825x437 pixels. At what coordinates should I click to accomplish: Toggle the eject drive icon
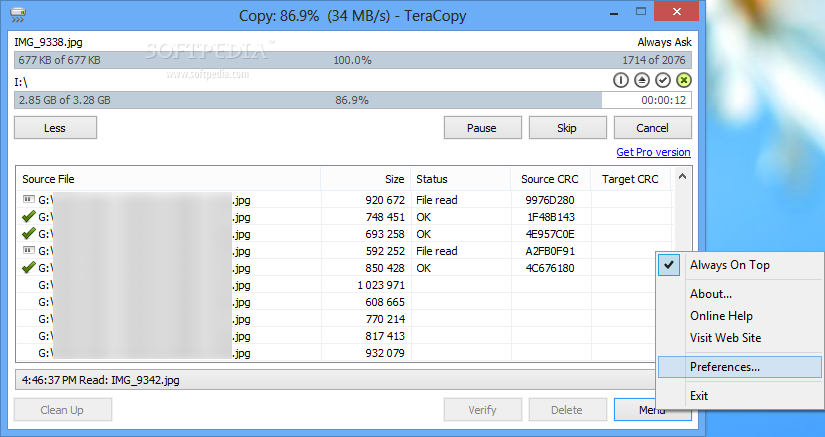[x=642, y=80]
